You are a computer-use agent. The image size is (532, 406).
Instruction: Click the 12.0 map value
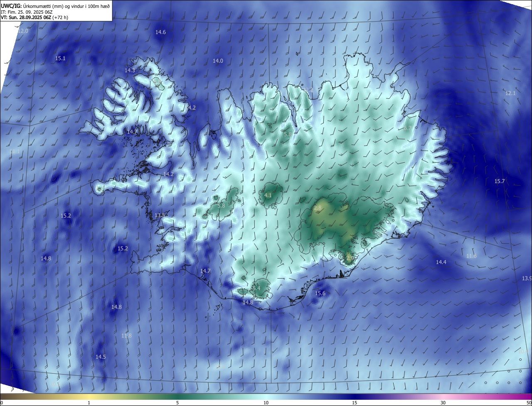pos(23,31)
